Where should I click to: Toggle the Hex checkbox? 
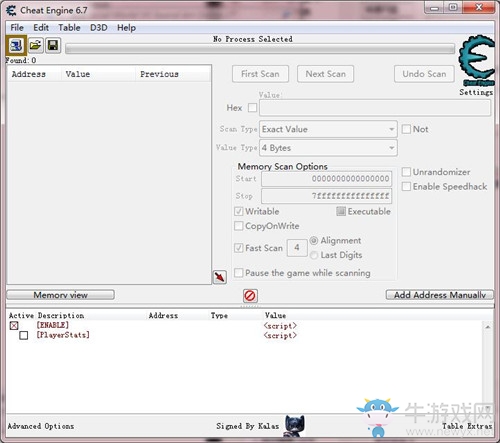pos(252,108)
